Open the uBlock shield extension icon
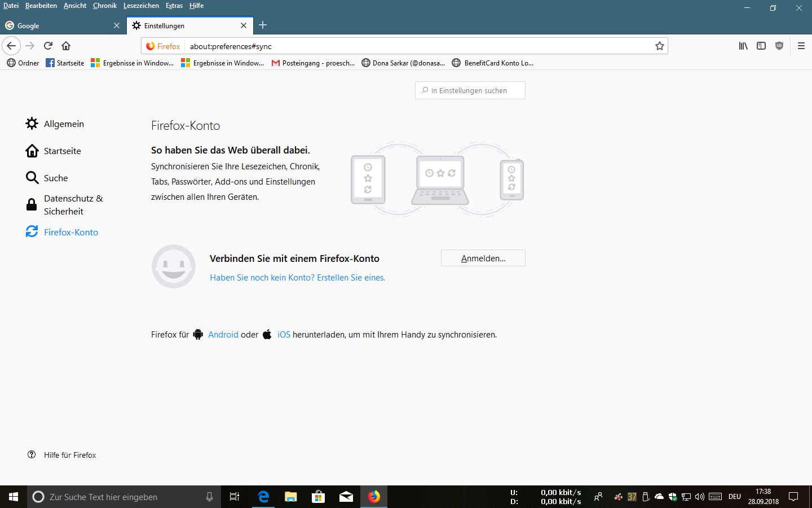Image resolution: width=812 pixels, height=508 pixels. 779,46
